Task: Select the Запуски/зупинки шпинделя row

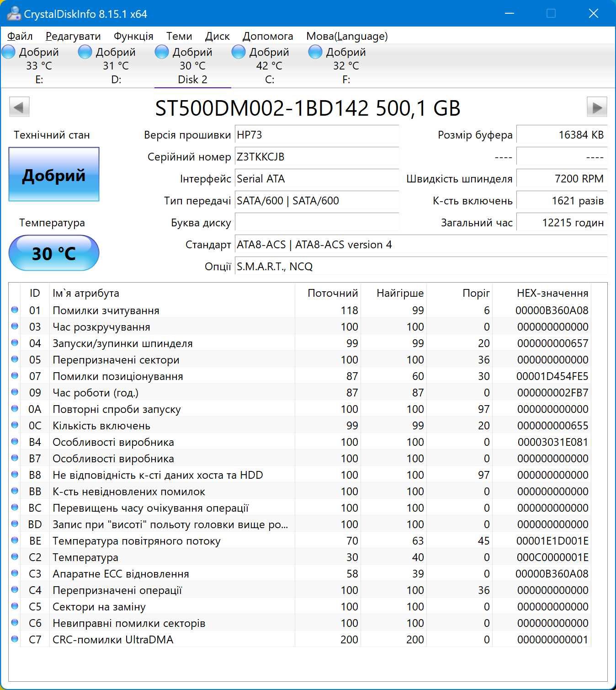Action: (300, 343)
